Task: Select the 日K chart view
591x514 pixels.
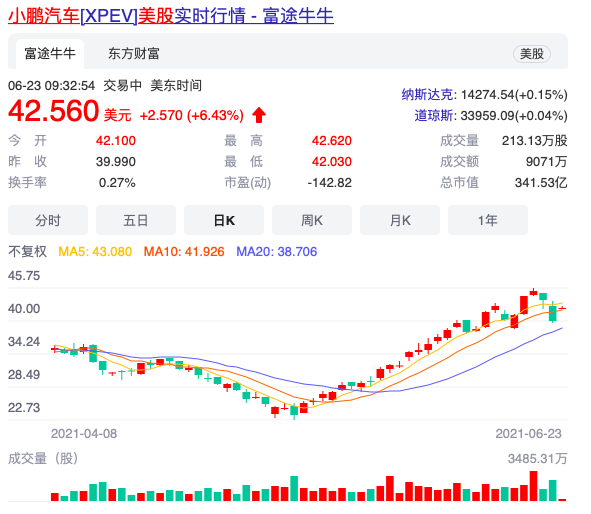Action: pyautogui.click(x=224, y=220)
